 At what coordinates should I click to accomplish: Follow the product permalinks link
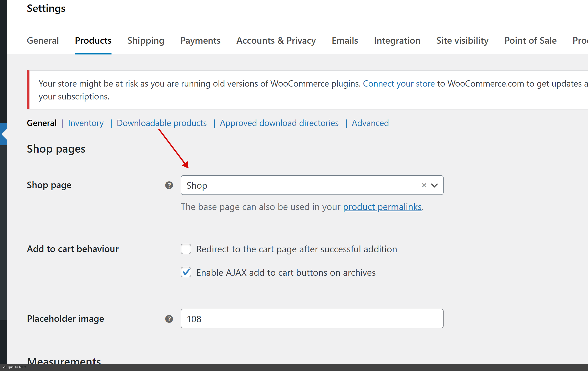click(x=382, y=207)
